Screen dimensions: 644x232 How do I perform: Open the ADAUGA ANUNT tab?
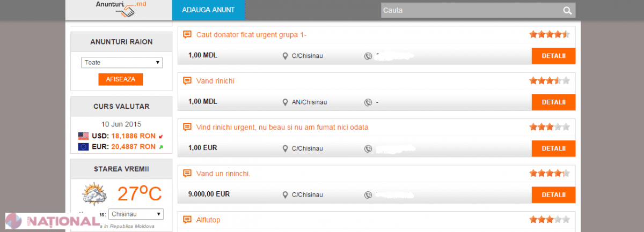(x=201, y=10)
